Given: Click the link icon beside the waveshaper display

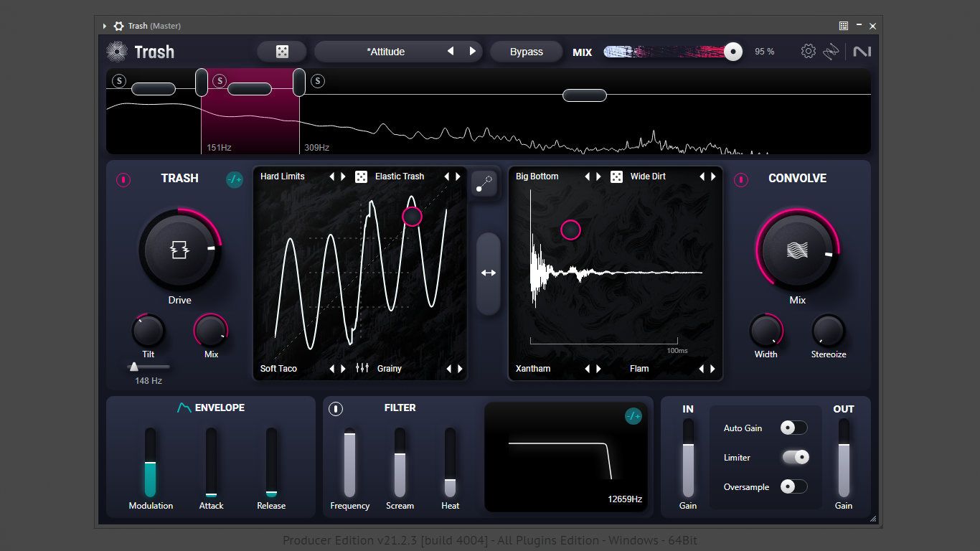Looking at the screenshot, I should click(484, 184).
